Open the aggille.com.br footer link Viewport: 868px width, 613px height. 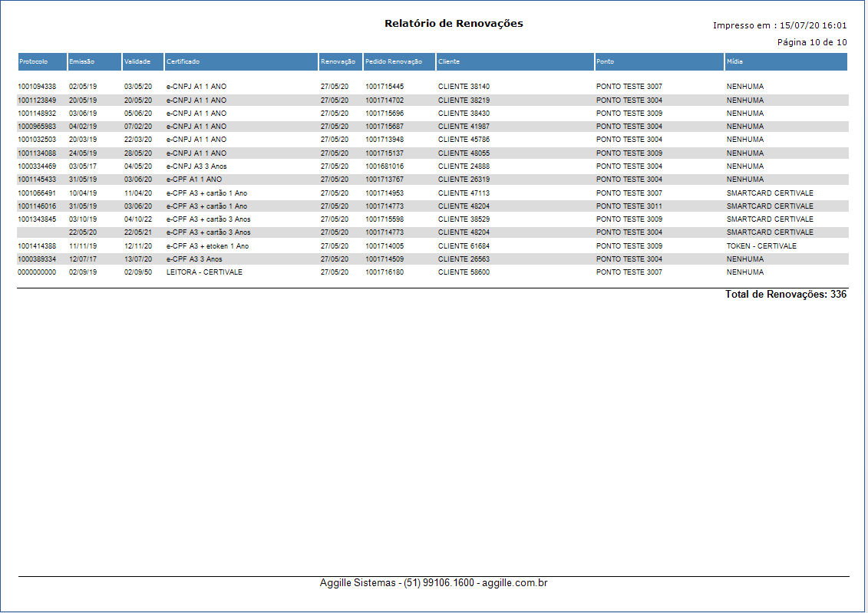(516, 583)
